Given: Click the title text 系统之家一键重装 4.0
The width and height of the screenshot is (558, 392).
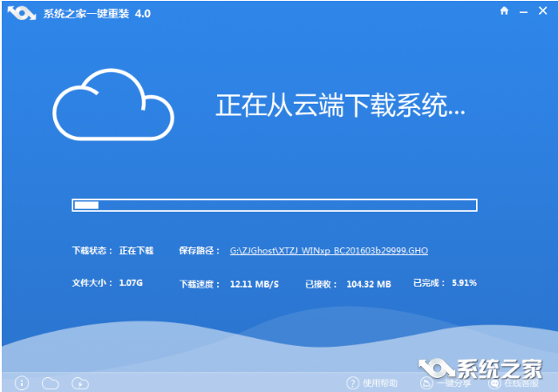Looking at the screenshot, I should [97, 14].
